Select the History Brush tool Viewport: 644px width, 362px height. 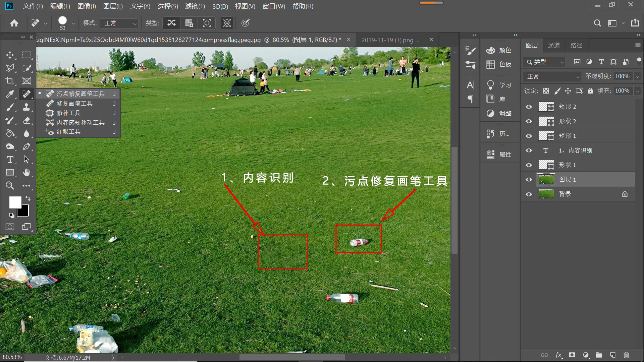click(x=10, y=120)
